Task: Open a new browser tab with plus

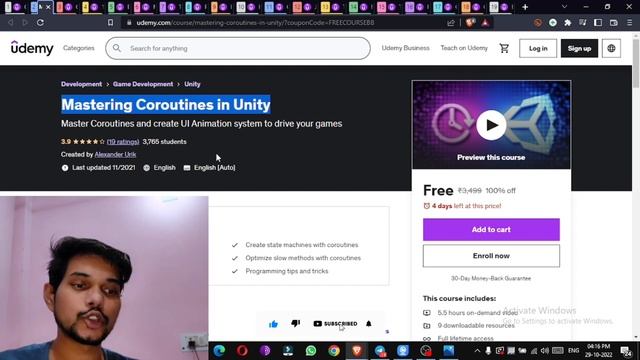Action: [x=525, y=7]
